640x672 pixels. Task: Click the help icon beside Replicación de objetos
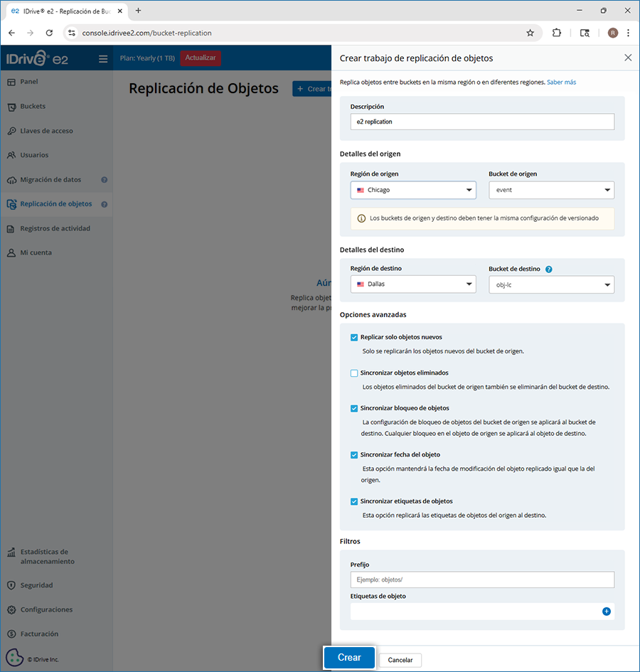[105, 204]
